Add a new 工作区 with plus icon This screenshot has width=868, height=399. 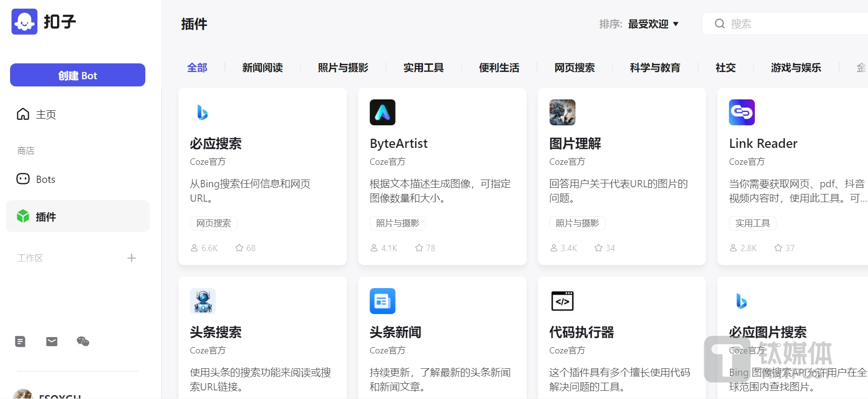[x=131, y=258]
